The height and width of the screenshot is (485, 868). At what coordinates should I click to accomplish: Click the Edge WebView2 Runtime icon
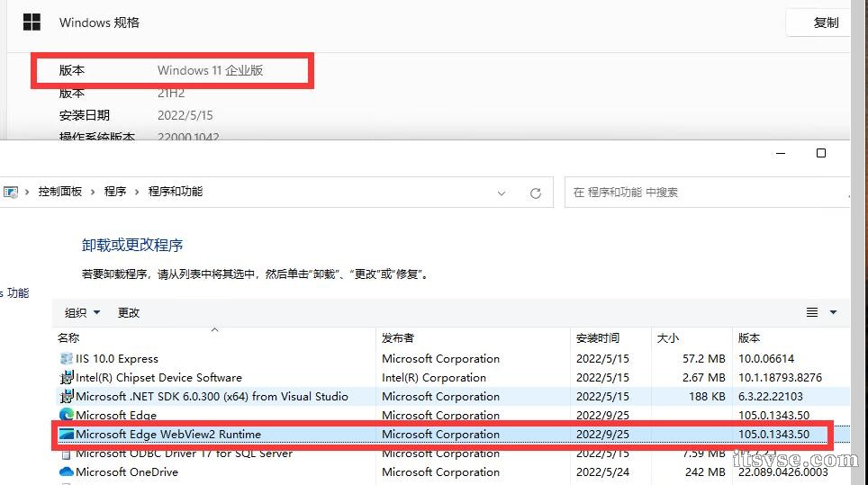tap(67, 434)
